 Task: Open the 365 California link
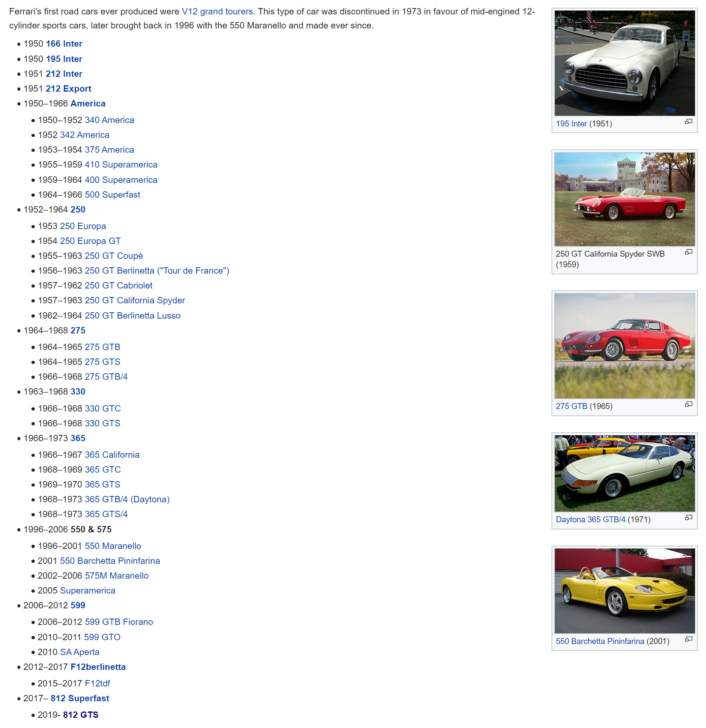(x=112, y=455)
